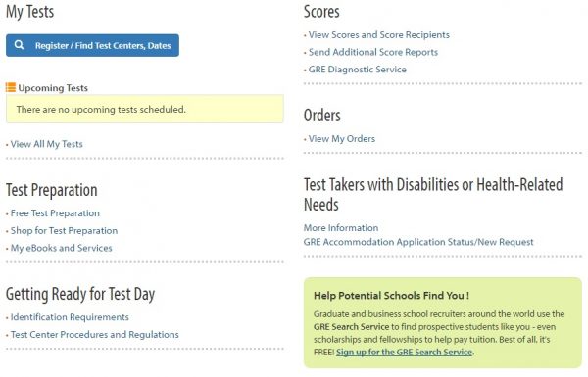Go to Shop for Test Preparation
The width and height of the screenshot is (588, 377).
(64, 230)
